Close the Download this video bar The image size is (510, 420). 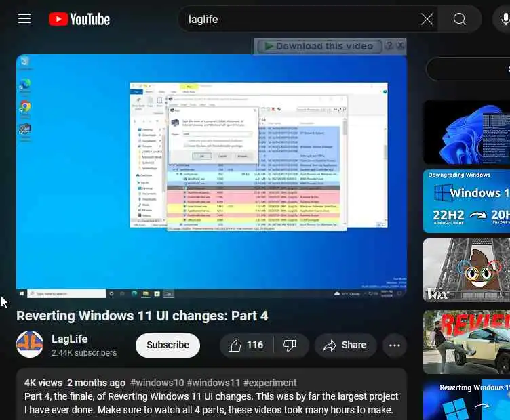coord(401,45)
